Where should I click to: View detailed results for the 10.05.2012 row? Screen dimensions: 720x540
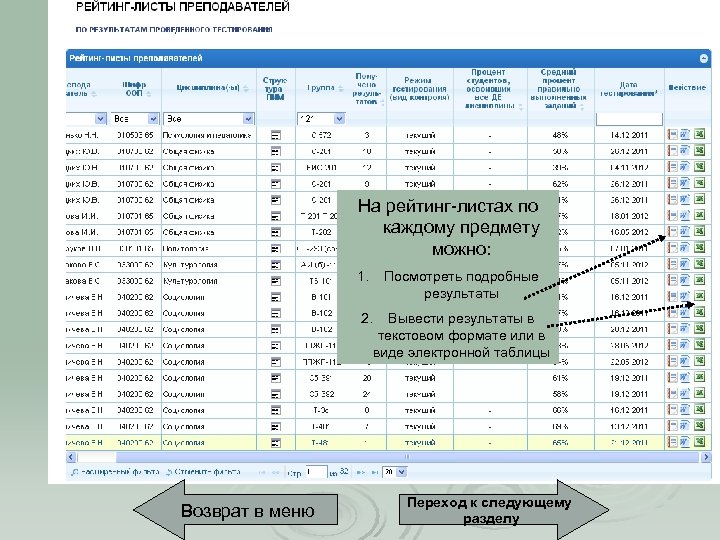tap(672, 231)
